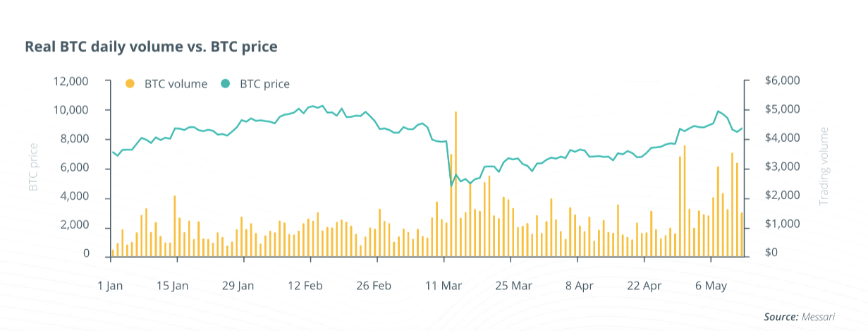
Task: Click the Trading volume axis title
Action: coord(824,167)
